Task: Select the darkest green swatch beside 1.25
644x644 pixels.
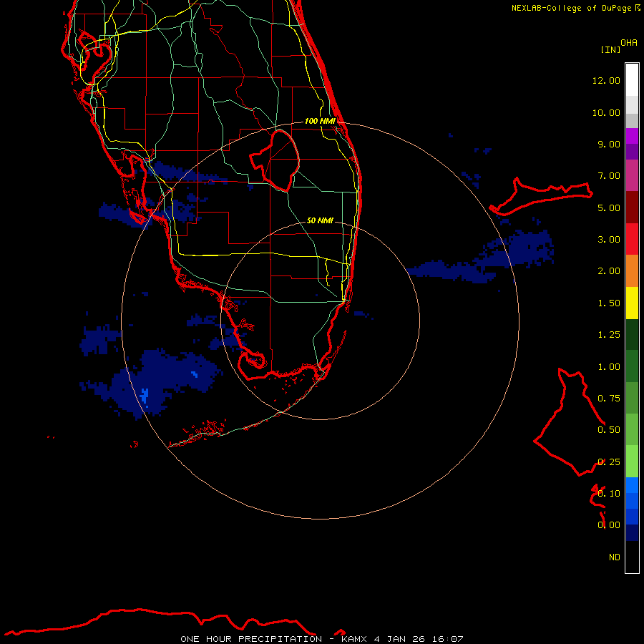Action: 632,334
